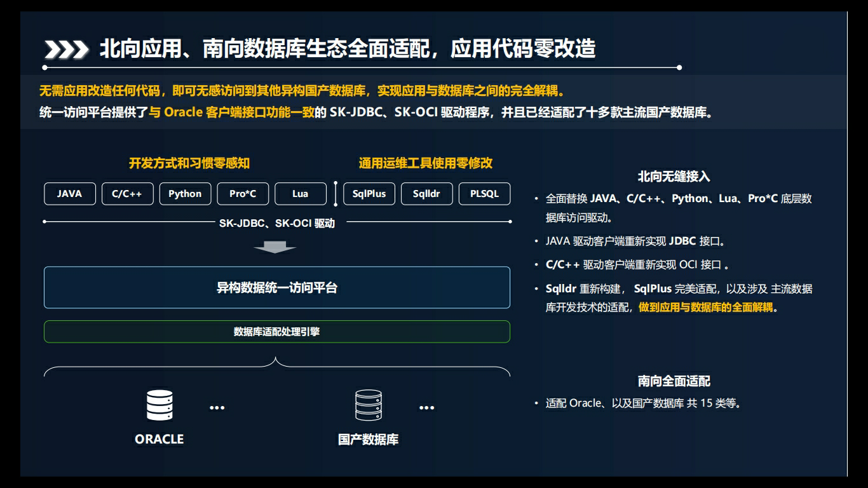Screen dimensions: 868x488
Task: Choose the Pro*C box
Action: click(x=243, y=194)
